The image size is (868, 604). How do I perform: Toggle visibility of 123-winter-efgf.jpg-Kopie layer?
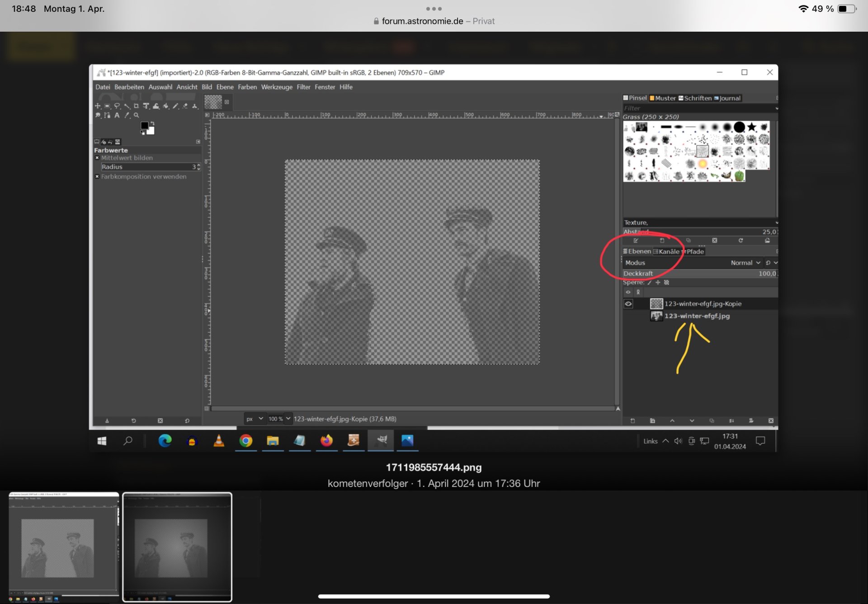point(628,304)
